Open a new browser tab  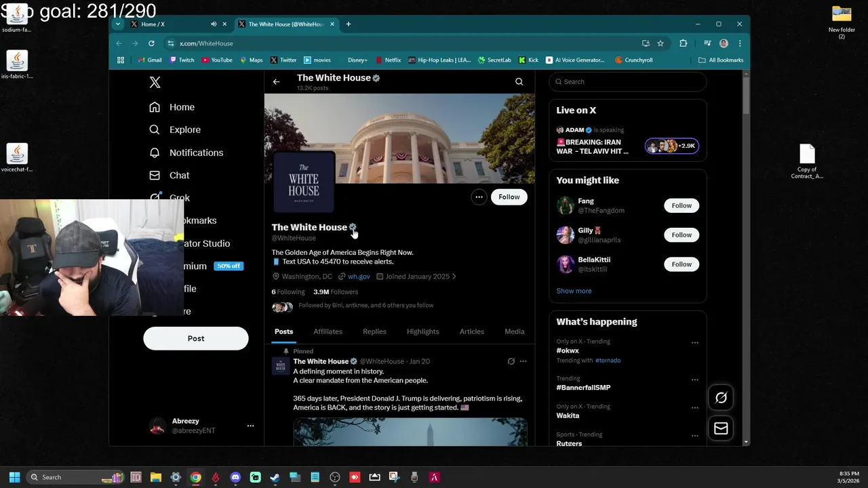click(349, 24)
